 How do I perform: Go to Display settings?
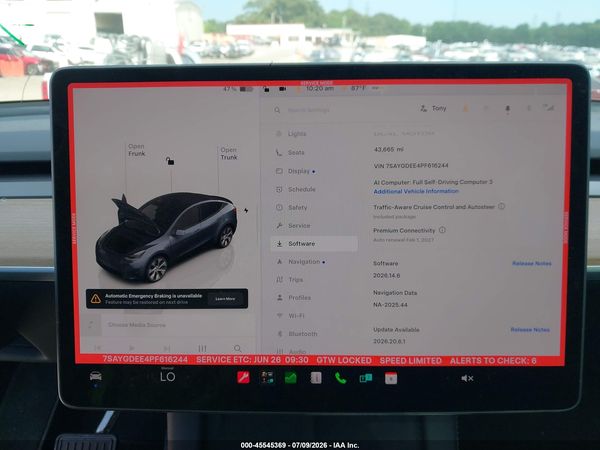point(295,171)
